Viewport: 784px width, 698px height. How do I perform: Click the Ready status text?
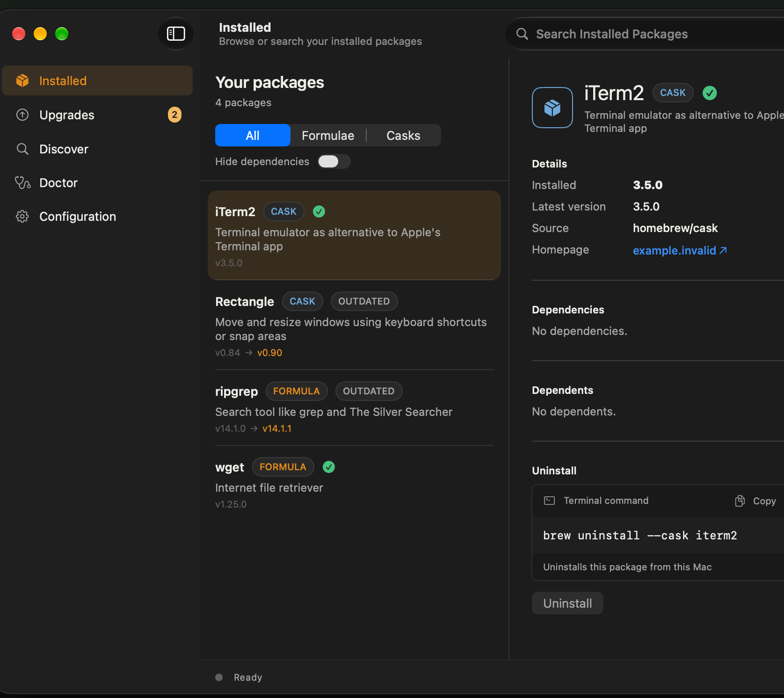point(248,677)
